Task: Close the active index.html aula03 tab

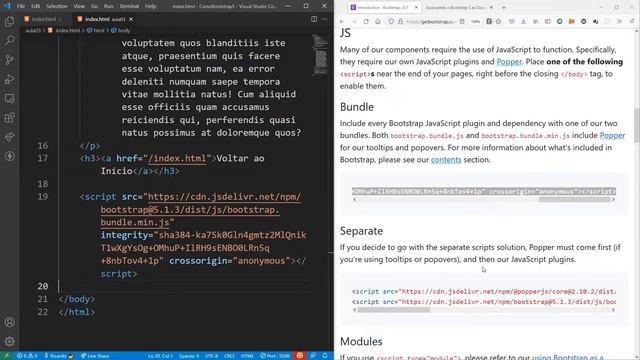Action: point(131,19)
